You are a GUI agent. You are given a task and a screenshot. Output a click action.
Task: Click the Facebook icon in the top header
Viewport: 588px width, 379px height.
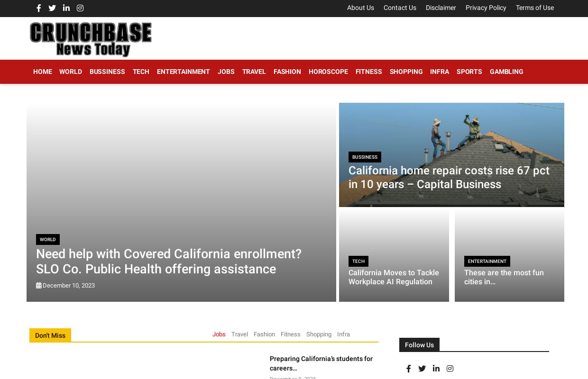pyautogui.click(x=38, y=8)
